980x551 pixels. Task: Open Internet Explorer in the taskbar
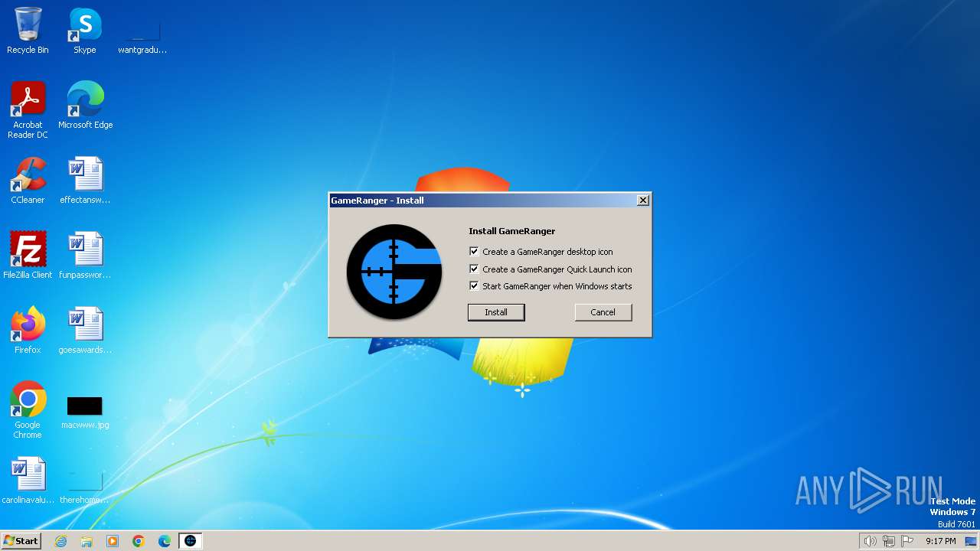pos(60,541)
